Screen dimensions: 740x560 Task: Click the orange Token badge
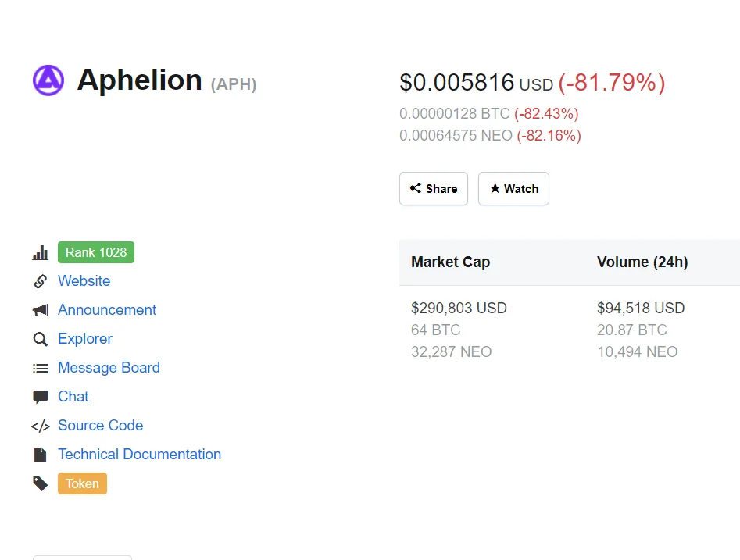(x=82, y=483)
